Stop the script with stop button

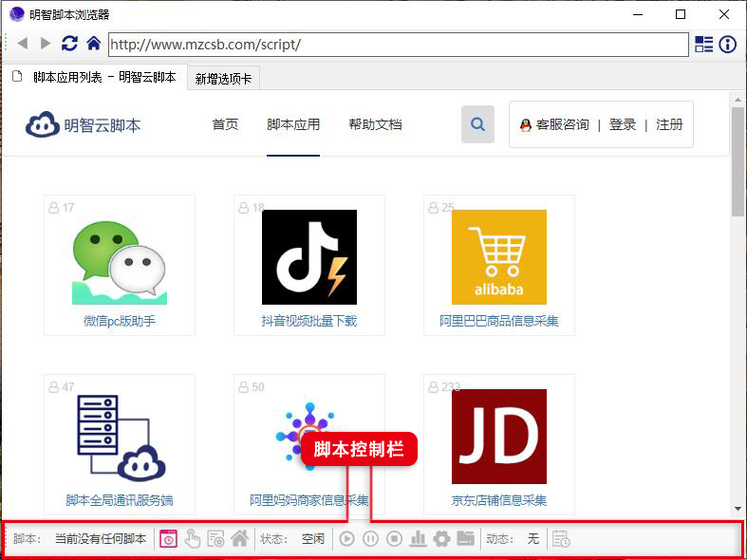[395, 539]
